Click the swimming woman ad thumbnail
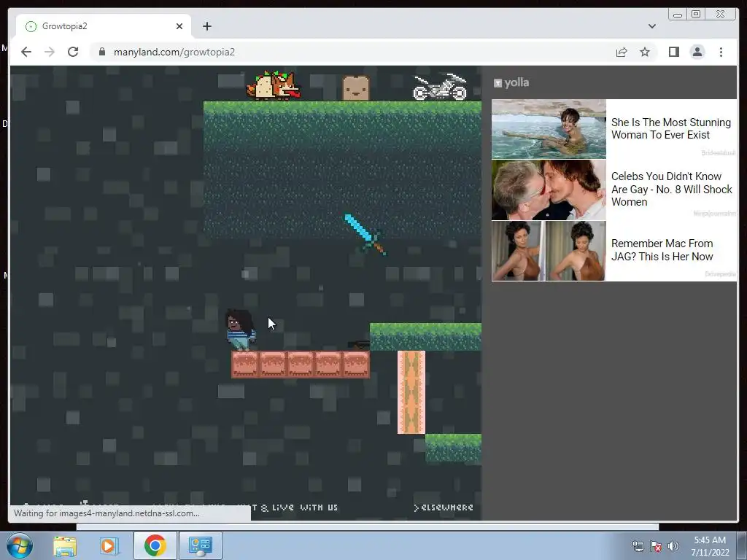Image resolution: width=747 pixels, height=560 pixels. pyautogui.click(x=549, y=129)
